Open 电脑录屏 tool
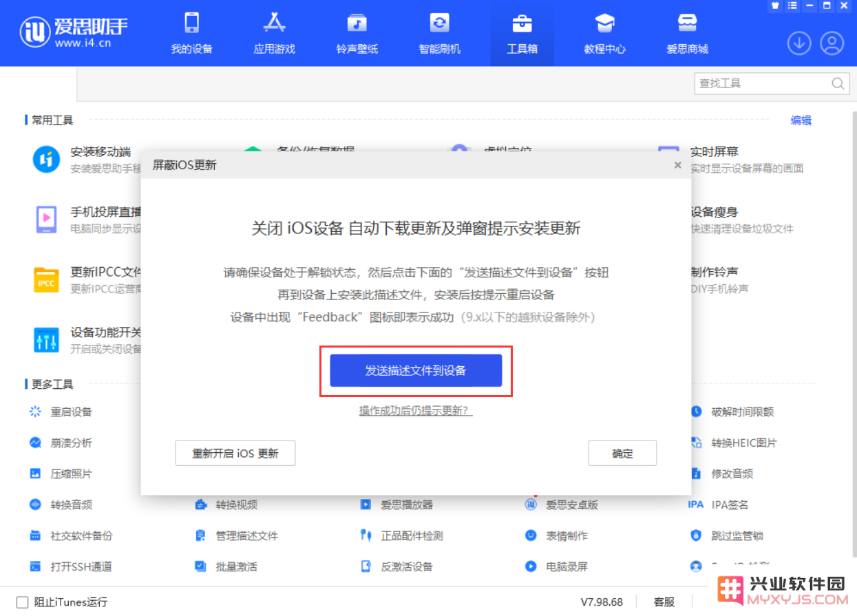The image size is (857, 616). coord(557,566)
